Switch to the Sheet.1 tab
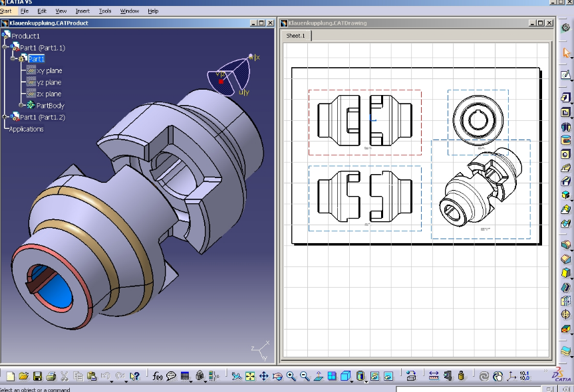The width and height of the screenshot is (574, 392). click(295, 36)
